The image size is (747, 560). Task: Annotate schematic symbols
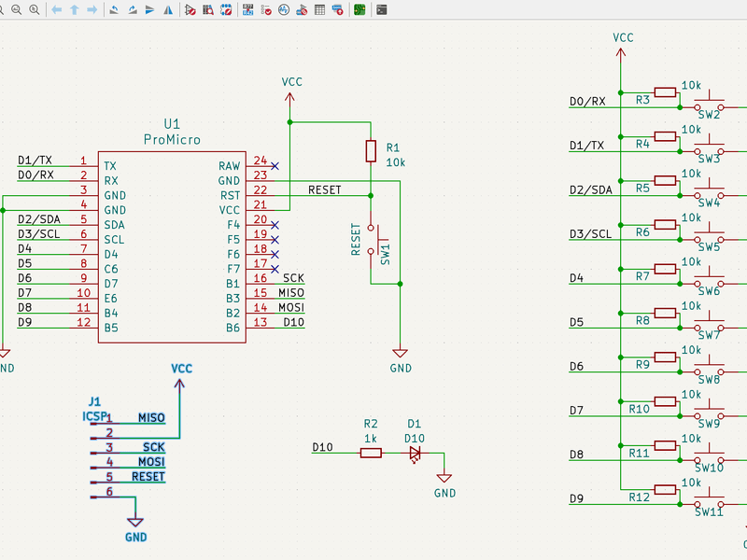coord(247,10)
